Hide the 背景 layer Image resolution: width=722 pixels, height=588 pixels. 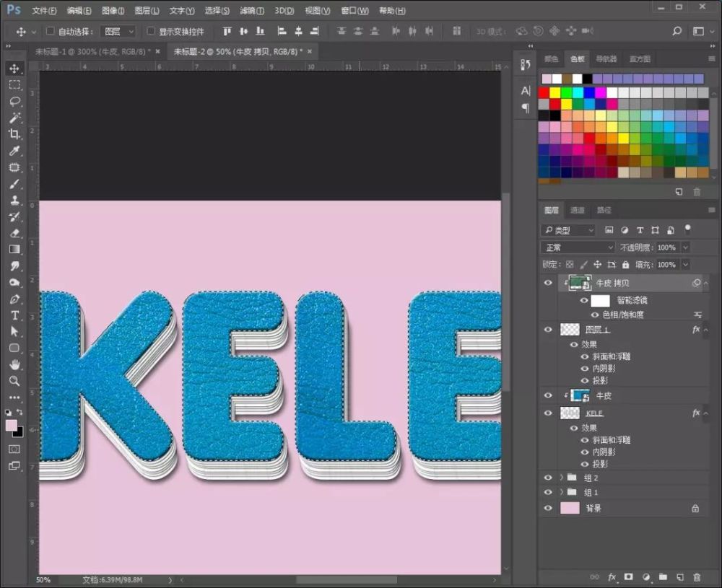click(x=548, y=509)
